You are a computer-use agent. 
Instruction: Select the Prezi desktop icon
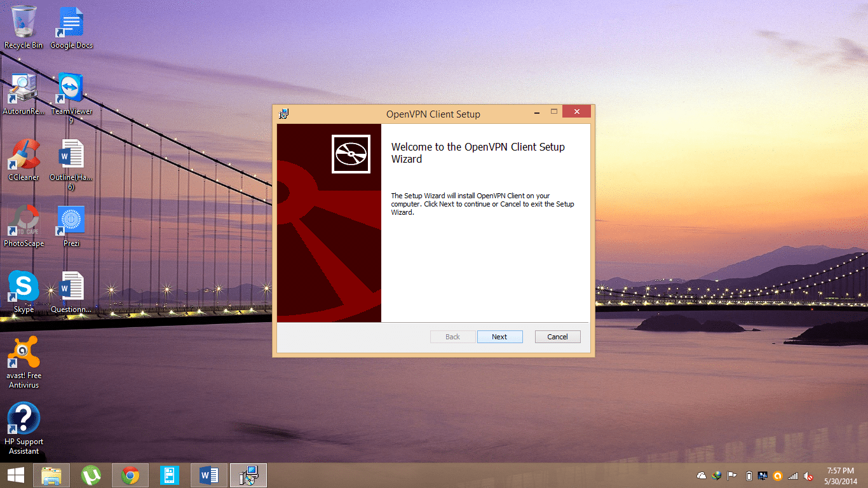tap(71, 224)
